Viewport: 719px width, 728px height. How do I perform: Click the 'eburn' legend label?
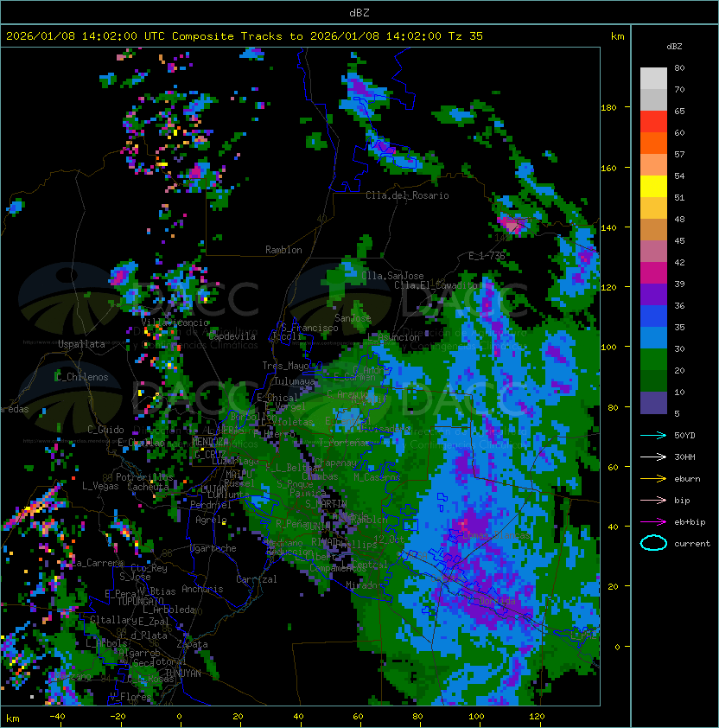click(687, 479)
